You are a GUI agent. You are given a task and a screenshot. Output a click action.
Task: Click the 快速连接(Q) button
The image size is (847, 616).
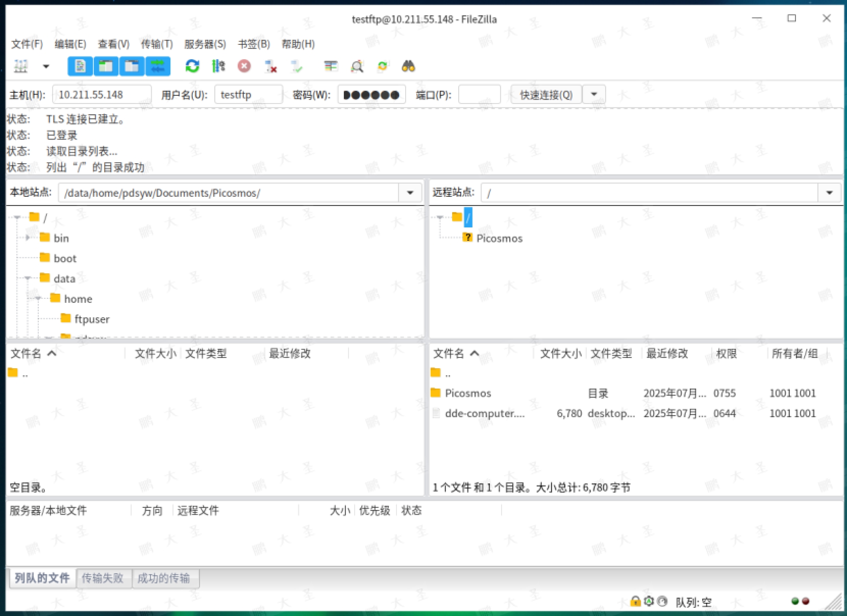pyautogui.click(x=545, y=94)
